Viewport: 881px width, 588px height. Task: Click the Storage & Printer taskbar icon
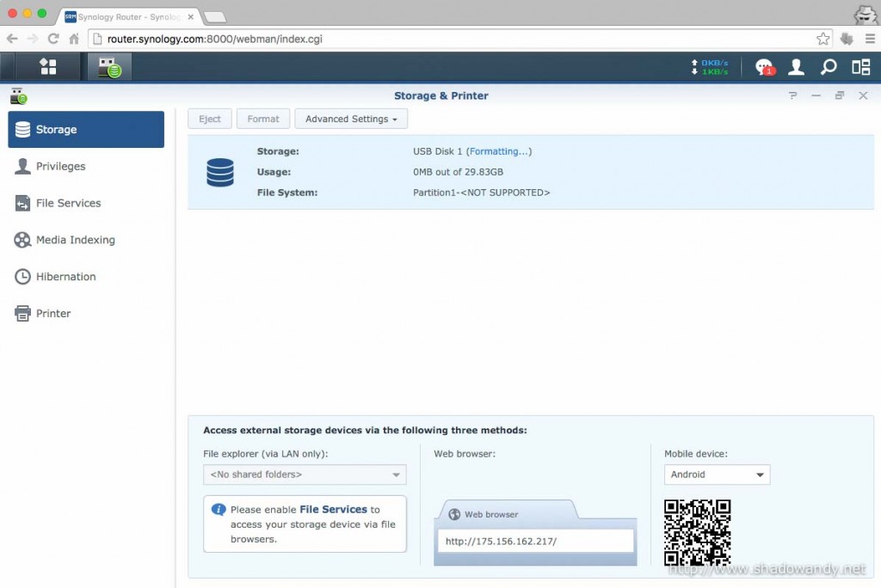[108, 66]
